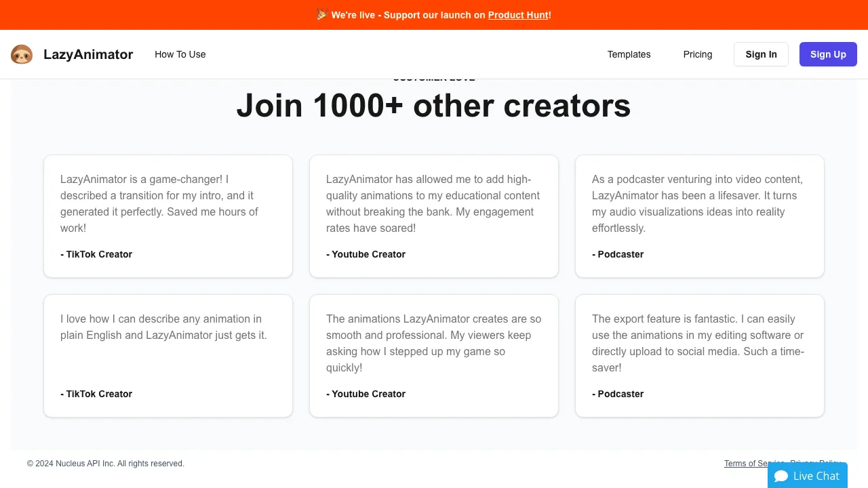Image resolution: width=868 pixels, height=488 pixels.
Task: Click the LazyAnimator brand name text
Action: 88,54
